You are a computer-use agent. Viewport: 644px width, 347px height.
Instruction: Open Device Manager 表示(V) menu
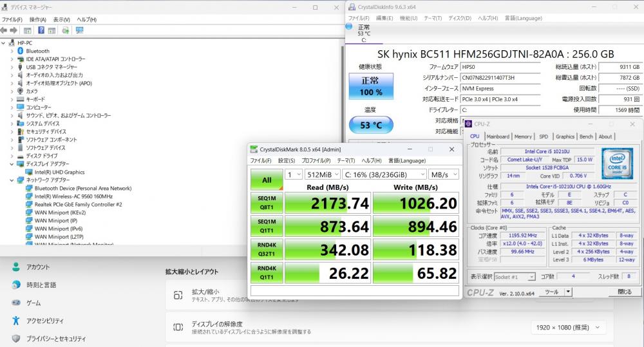tap(61, 19)
